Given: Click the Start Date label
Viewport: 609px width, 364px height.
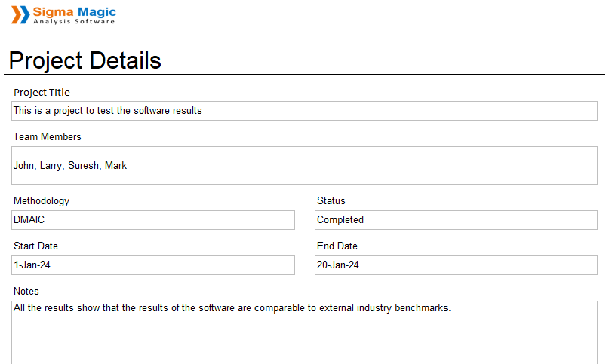Looking at the screenshot, I should [35, 246].
